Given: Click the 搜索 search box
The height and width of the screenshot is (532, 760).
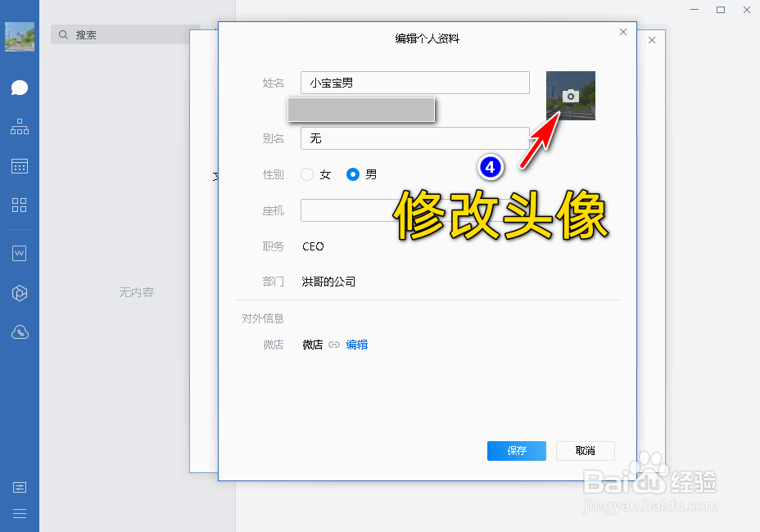Looking at the screenshot, I should (x=123, y=34).
